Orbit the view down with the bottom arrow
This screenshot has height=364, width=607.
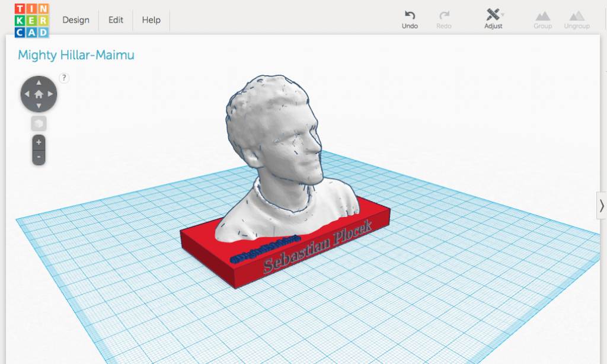tap(39, 106)
